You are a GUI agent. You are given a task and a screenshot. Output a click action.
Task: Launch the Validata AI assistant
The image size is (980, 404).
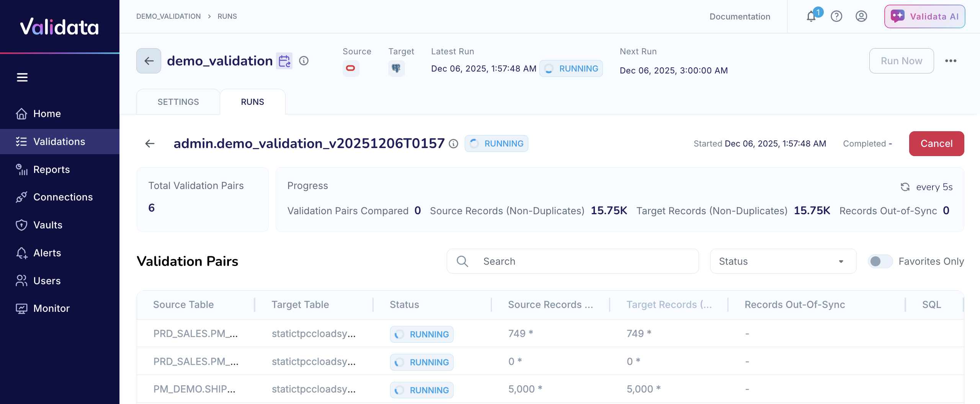pos(924,16)
